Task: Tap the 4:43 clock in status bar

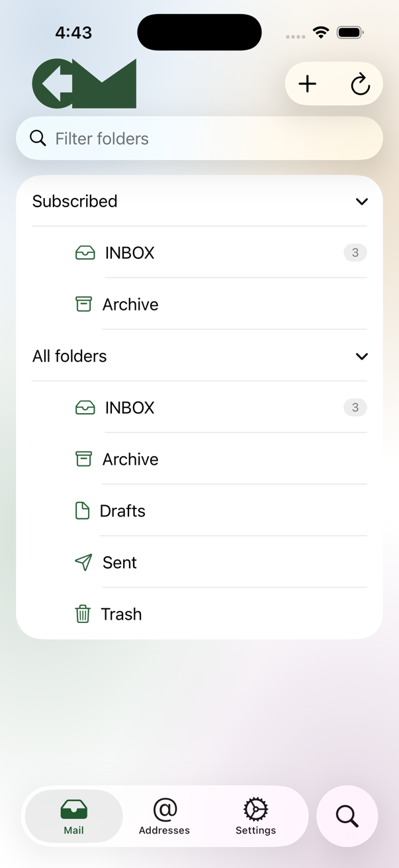Action: click(x=73, y=32)
